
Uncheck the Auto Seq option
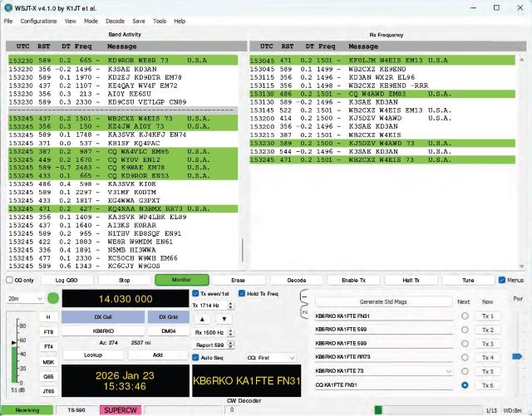(195, 357)
